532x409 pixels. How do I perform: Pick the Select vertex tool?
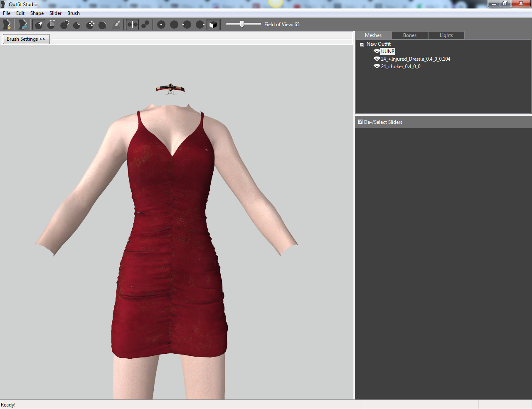pyautogui.click(x=39, y=25)
